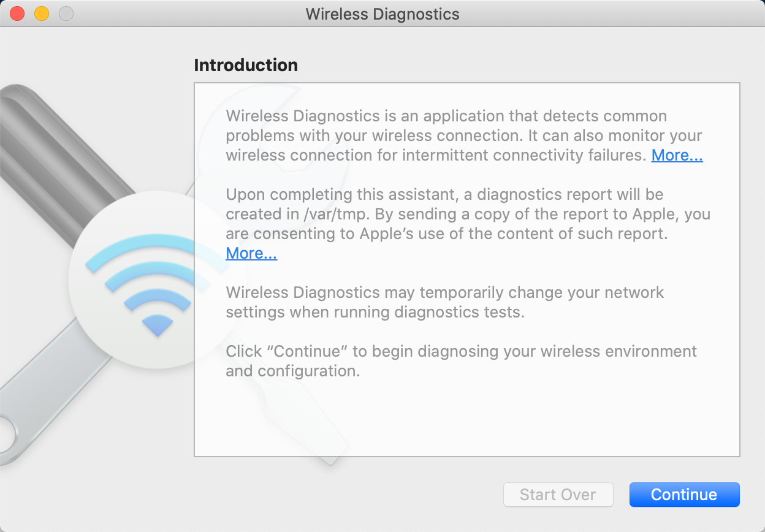Image resolution: width=765 pixels, height=532 pixels.
Task: Click the grayed-out zoom window button
Action: [x=65, y=13]
